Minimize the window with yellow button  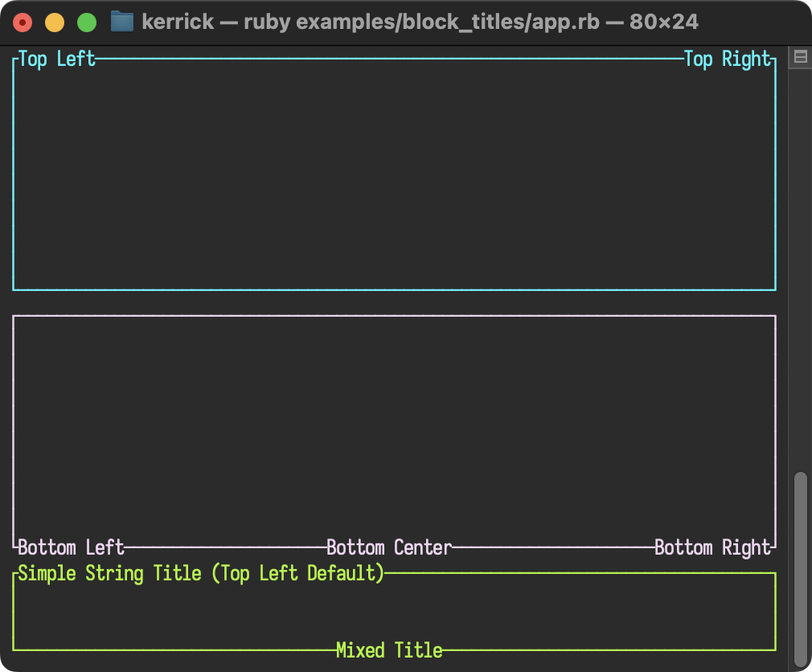55,23
